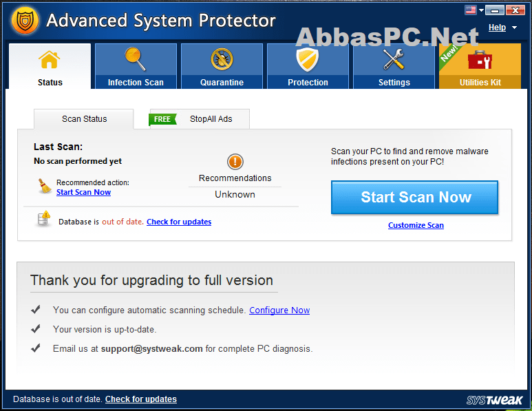Viewport: 532px width, 411px height.
Task: Click the orange Recommendations warning icon
Action: [x=235, y=162]
